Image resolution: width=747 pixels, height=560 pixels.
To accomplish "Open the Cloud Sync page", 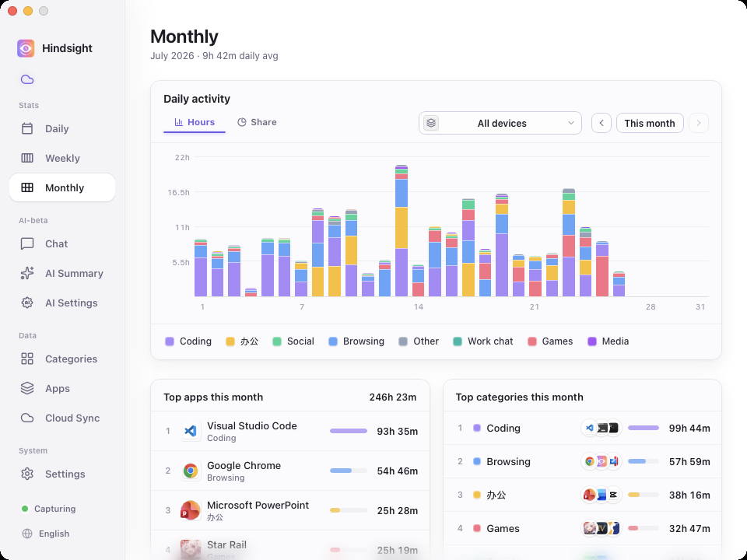I will (x=62, y=418).
